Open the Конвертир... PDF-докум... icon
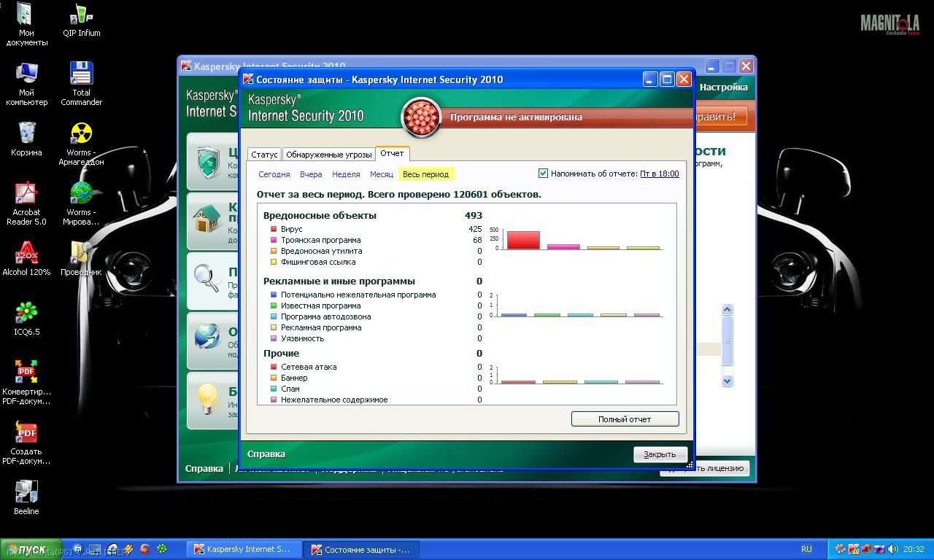Viewport: 934px width, 560px height. pos(26,383)
